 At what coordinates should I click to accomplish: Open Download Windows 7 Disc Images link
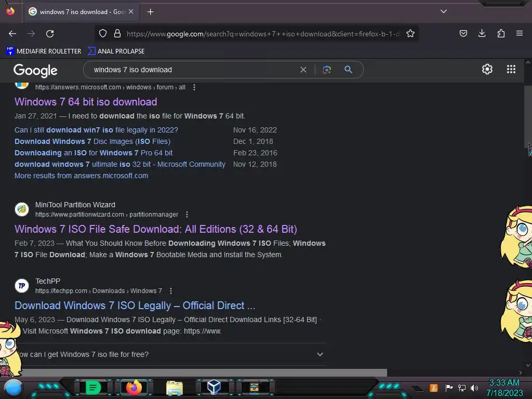tap(92, 141)
